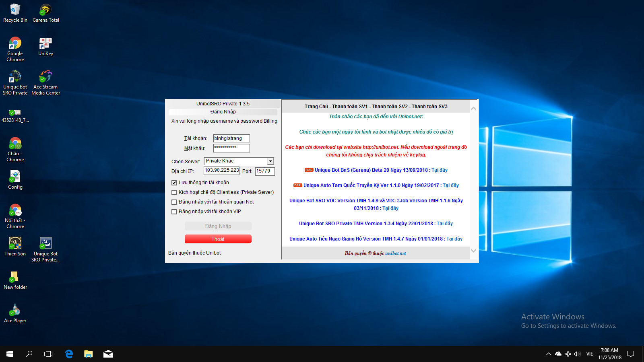Open the volume control tray icon
This screenshot has width=644, height=362.
(577, 354)
